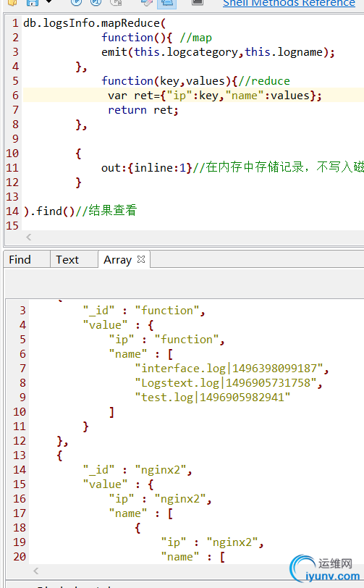Click line number 9 in the editor gutter
The image size is (364, 588).
(15, 139)
